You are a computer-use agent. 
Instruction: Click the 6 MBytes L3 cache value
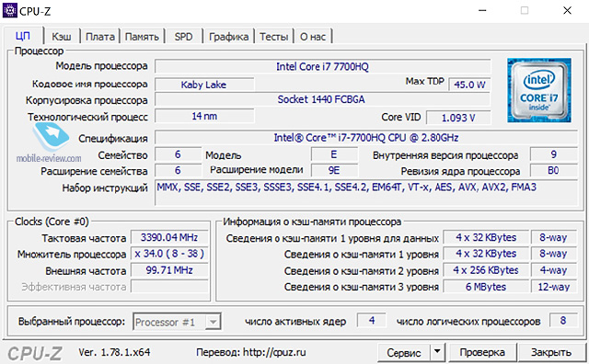pos(486,287)
